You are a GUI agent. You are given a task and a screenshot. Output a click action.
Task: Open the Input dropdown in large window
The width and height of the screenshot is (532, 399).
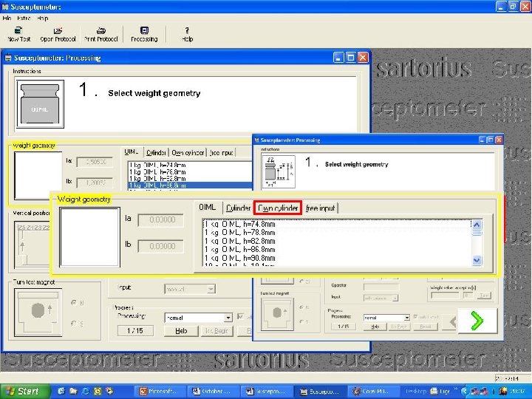coord(211,289)
